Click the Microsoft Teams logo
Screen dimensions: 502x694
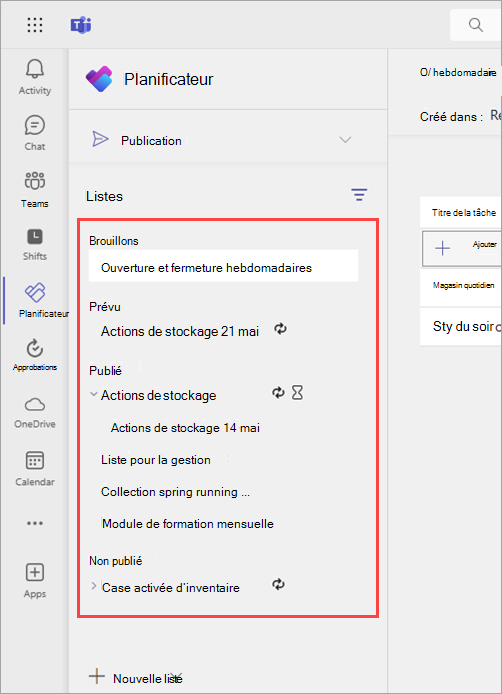pyautogui.click(x=81, y=25)
